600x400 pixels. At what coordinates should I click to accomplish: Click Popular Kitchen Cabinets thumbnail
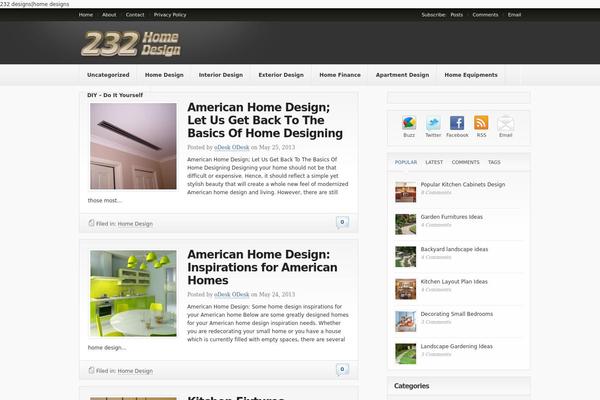click(406, 192)
